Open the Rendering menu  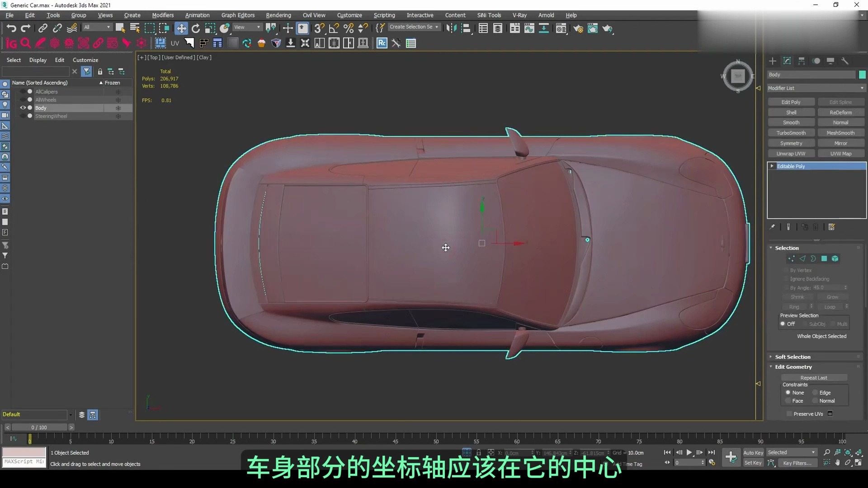278,15
